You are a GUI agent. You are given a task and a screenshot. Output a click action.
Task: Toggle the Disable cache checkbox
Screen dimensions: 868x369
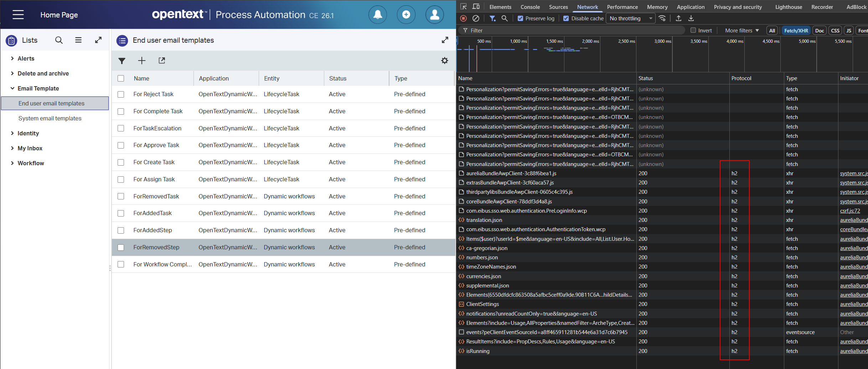[x=566, y=19]
